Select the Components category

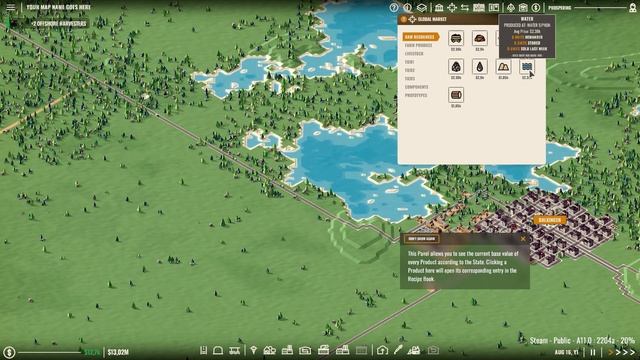pos(416,87)
